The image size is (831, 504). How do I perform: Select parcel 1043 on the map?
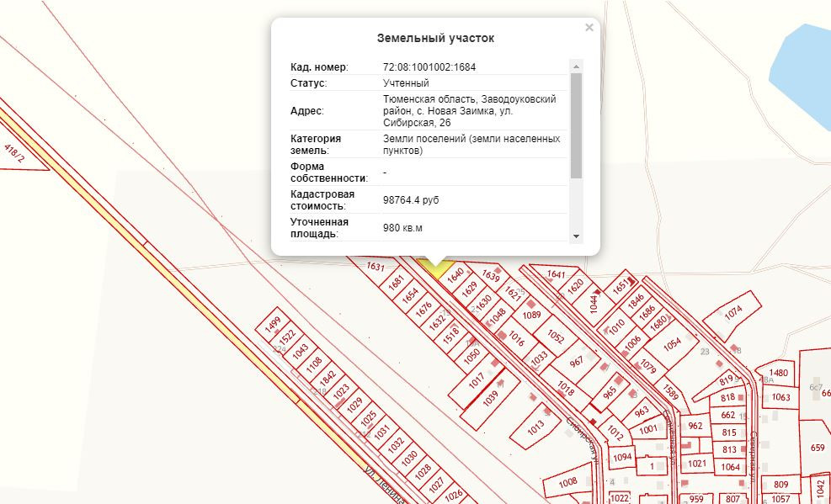point(300,351)
